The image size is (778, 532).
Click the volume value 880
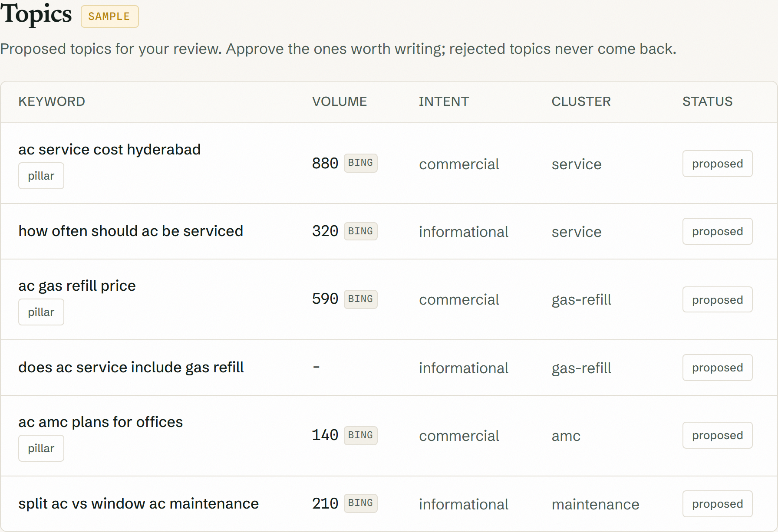pyautogui.click(x=325, y=164)
